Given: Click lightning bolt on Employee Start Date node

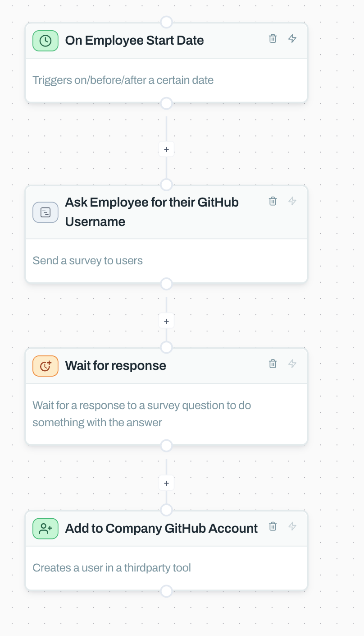Looking at the screenshot, I should [x=292, y=38].
